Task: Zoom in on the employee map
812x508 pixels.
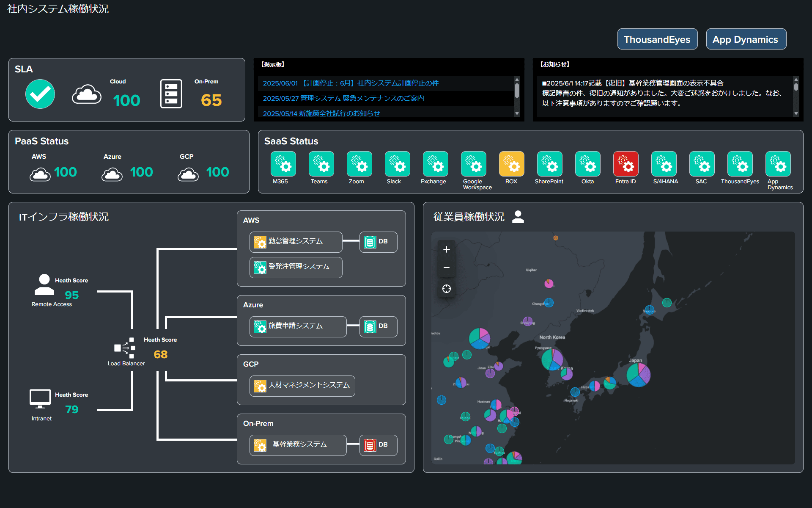Action: coord(446,249)
